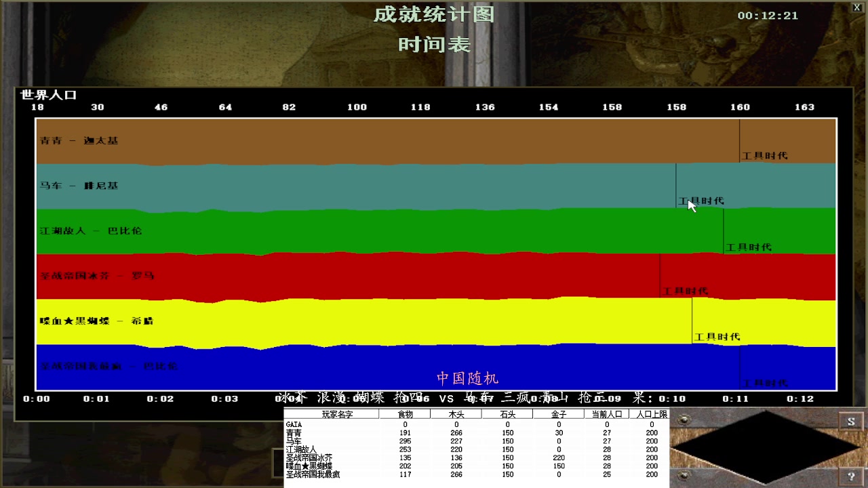Screen dimensions: 868x488
Task: Select the GAIA row name in the table
Action: 294,425
